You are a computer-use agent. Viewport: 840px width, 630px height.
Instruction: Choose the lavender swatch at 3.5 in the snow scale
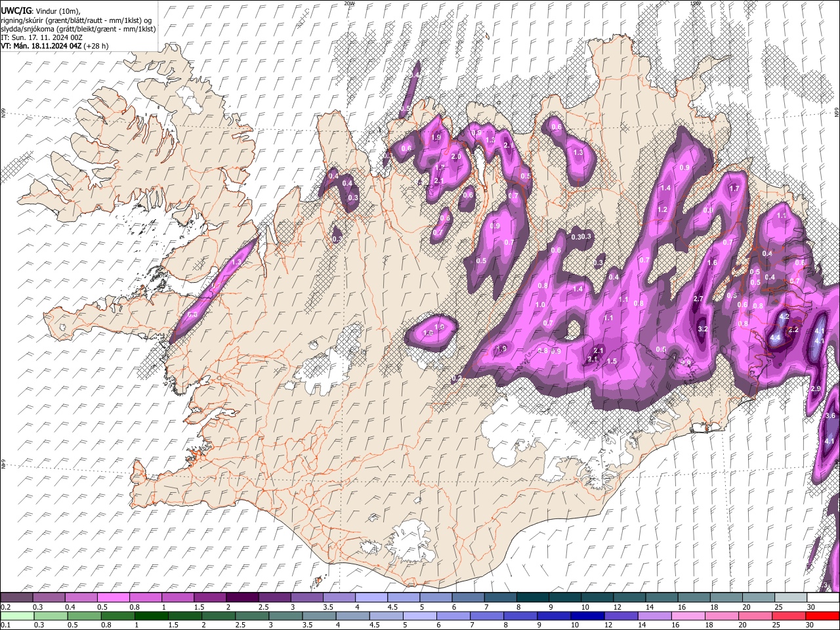coord(338,598)
